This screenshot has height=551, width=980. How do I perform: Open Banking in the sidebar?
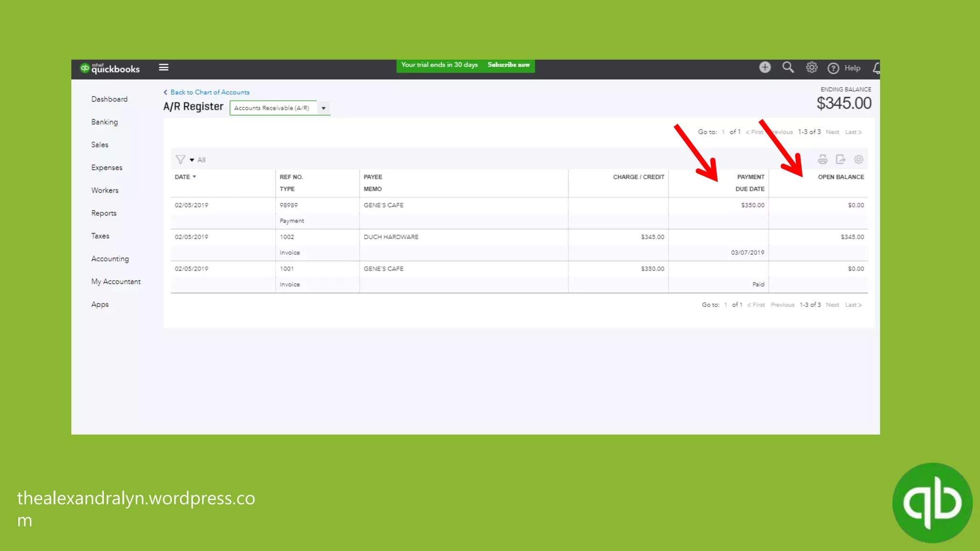(104, 122)
